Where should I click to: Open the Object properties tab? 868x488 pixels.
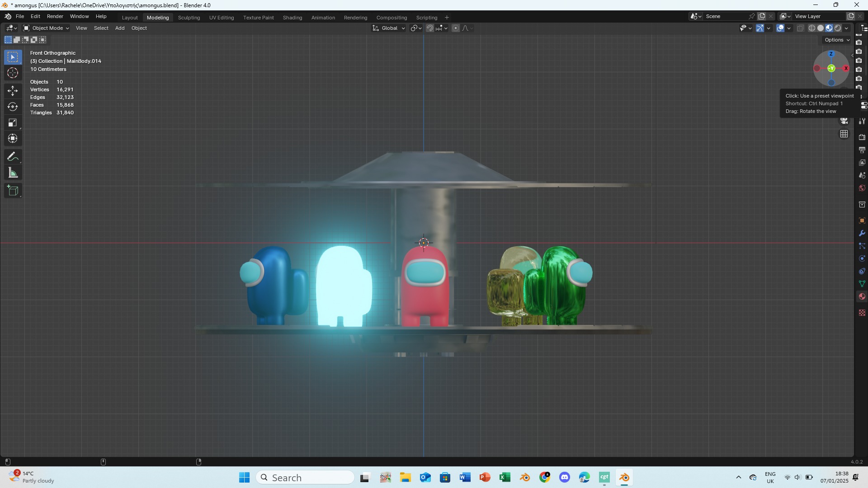(x=862, y=221)
